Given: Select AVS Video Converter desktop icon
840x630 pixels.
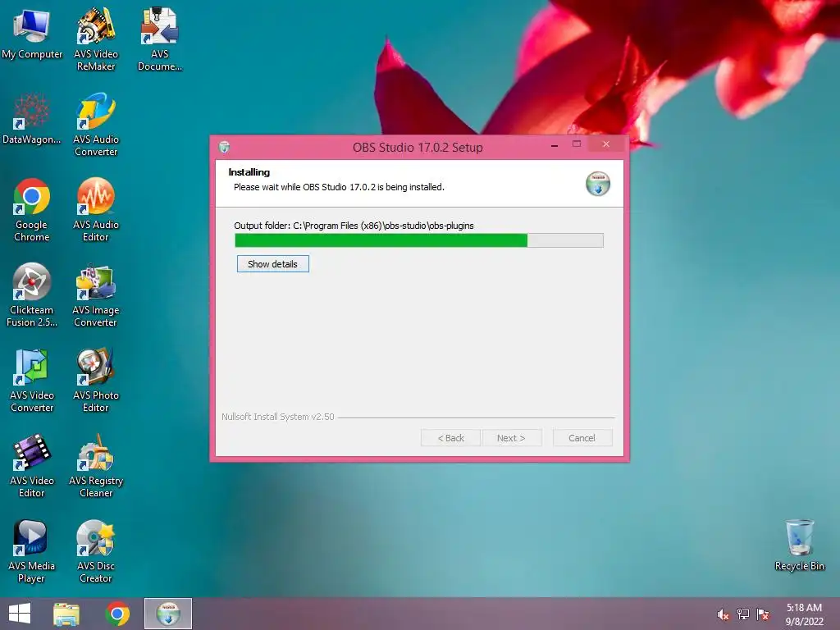Looking at the screenshot, I should (32, 381).
